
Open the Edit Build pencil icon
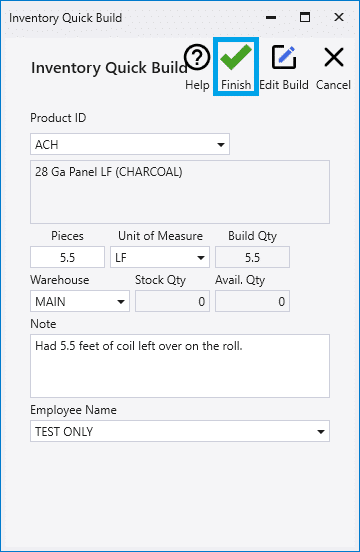point(284,57)
